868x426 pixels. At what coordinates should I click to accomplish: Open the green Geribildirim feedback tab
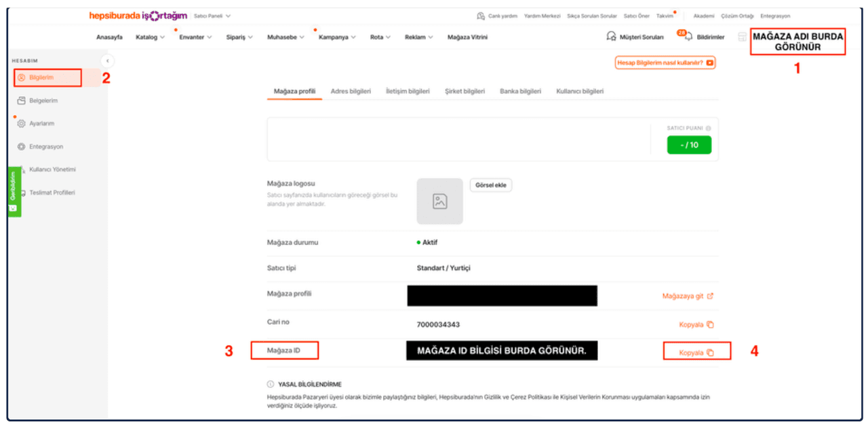point(14,191)
